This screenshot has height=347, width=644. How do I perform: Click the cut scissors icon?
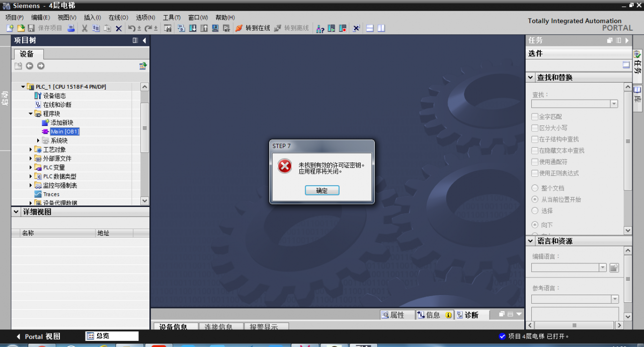click(85, 28)
